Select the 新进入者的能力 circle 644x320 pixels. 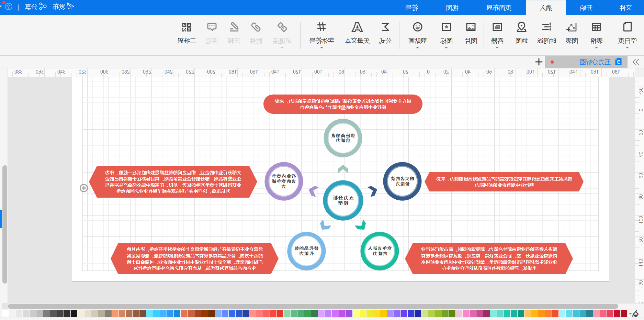tap(380, 251)
